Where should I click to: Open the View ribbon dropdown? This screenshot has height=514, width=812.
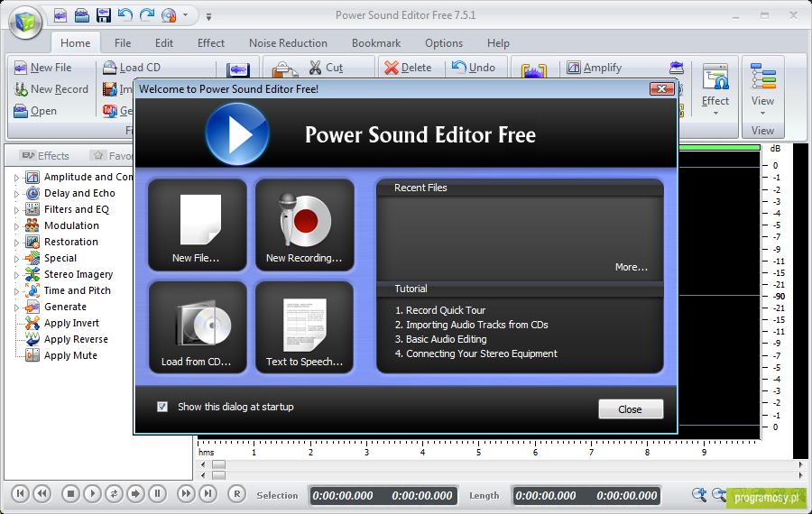762,90
